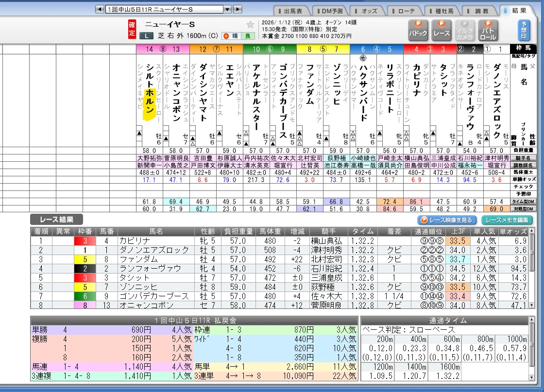Click the 良 track condition indicator
The image size is (544, 392).
coord(248,36)
